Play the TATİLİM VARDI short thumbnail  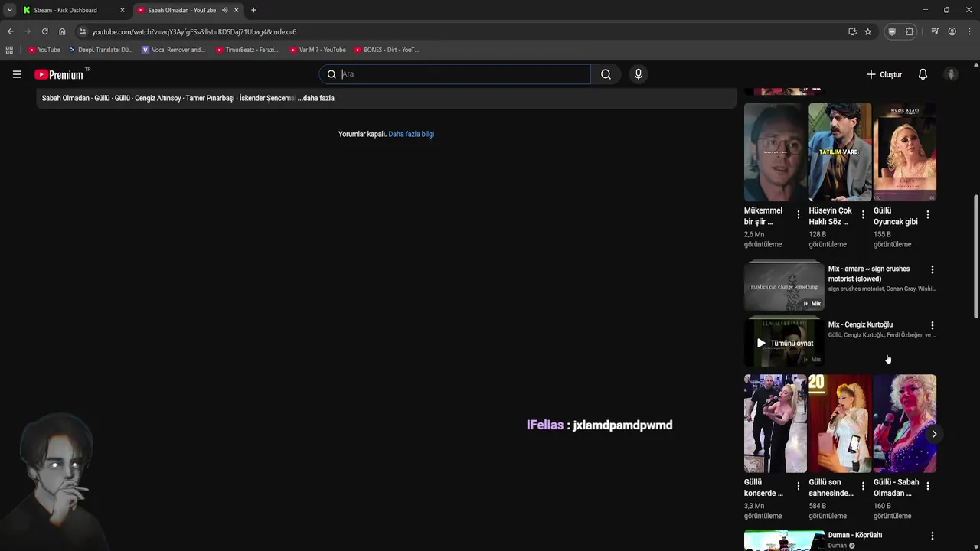(x=840, y=152)
